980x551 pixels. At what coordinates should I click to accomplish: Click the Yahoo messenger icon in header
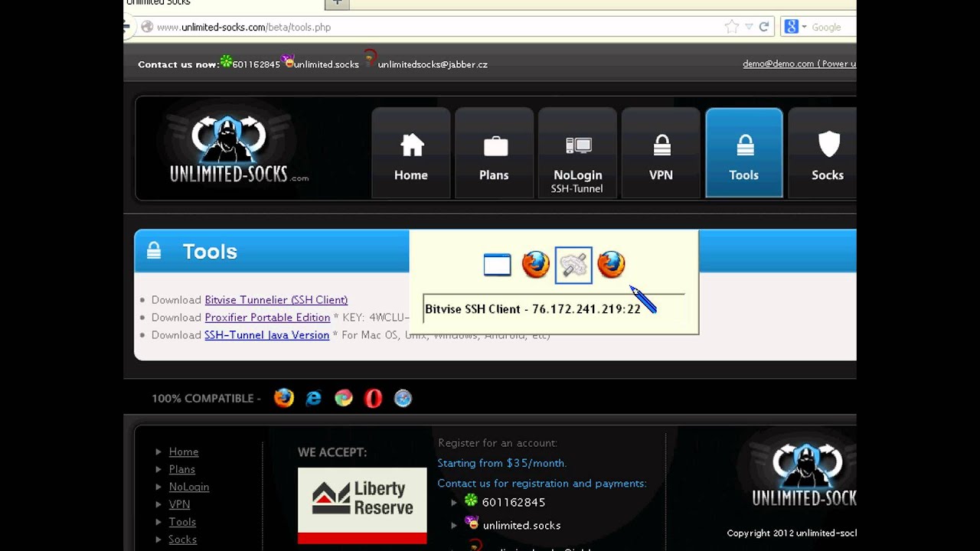[x=288, y=60]
